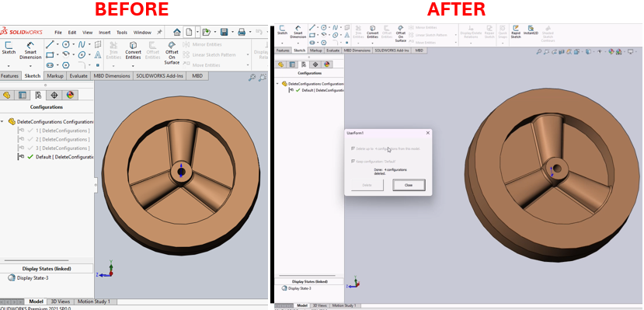Open PropertyManager tab in BEFORE panel

click(23, 96)
